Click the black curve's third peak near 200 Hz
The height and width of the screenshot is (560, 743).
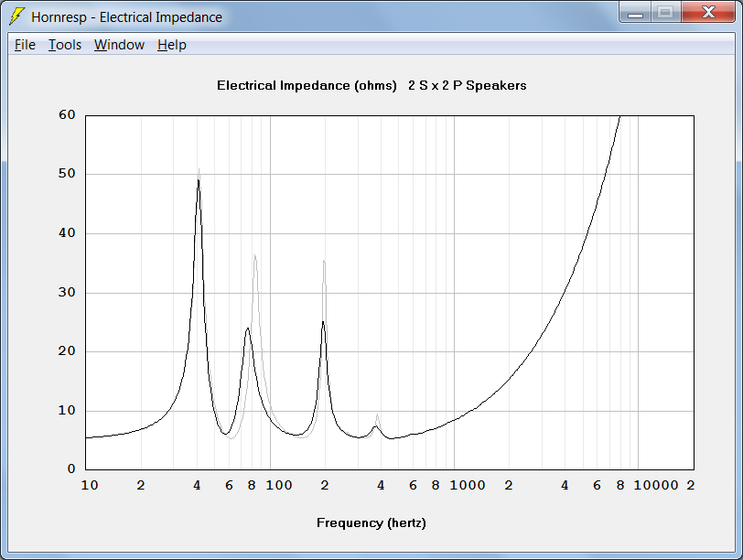click(x=323, y=322)
